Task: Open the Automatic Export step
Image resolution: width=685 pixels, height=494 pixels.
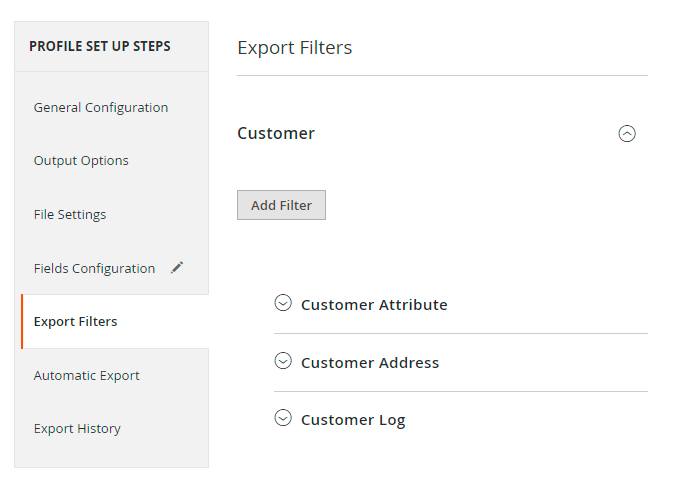Action: (87, 375)
